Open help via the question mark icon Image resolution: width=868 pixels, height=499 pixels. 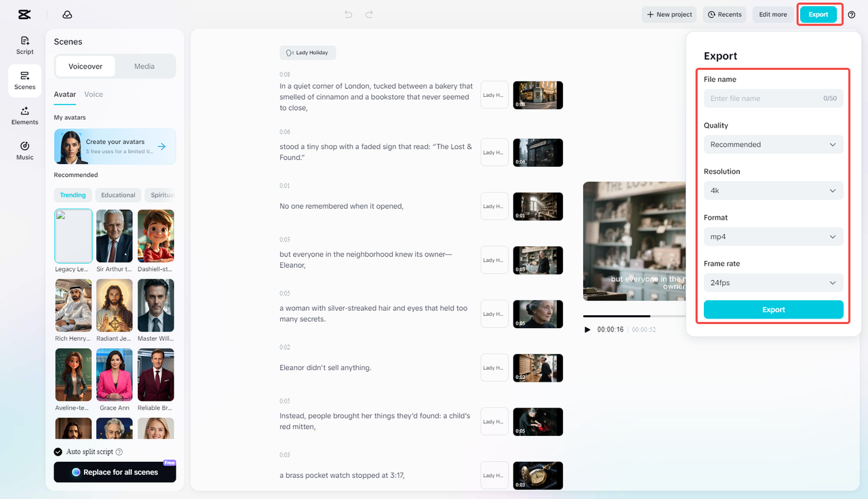(852, 14)
